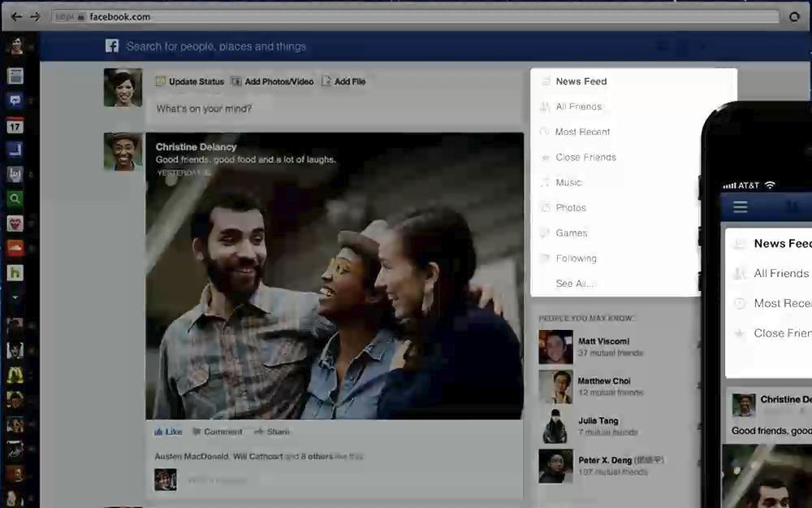Click the browser forward arrow

pyautogui.click(x=35, y=16)
